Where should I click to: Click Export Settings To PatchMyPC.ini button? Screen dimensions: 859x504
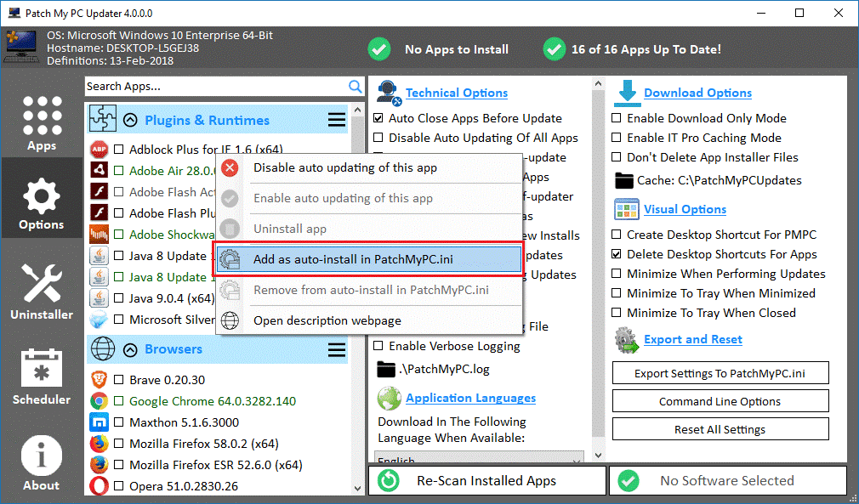pyautogui.click(x=720, y=373)
